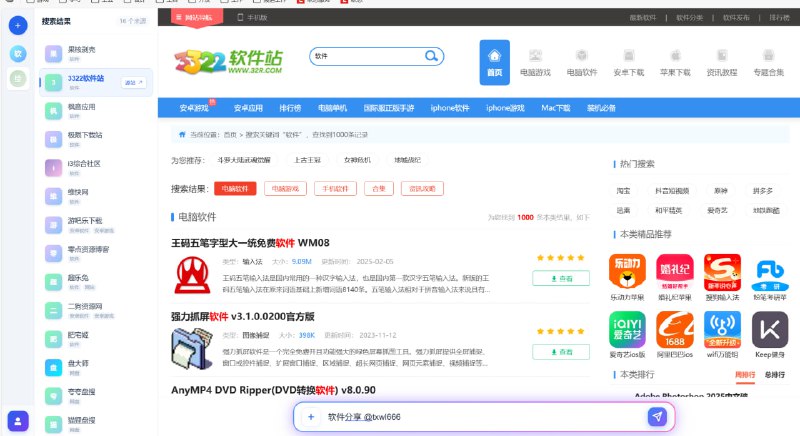Open the user profile icon at bottom left
This screenshot has width=800, height=436.
tap(18, 421)
